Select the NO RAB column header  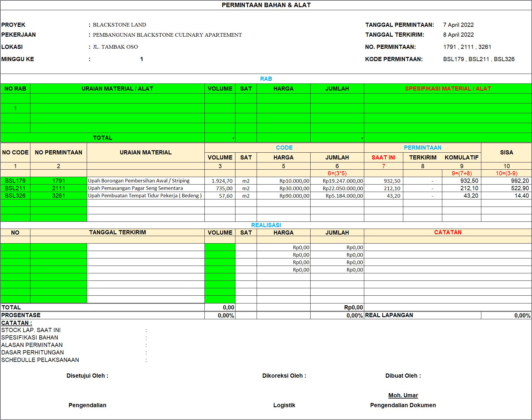[x=15, y=89]
